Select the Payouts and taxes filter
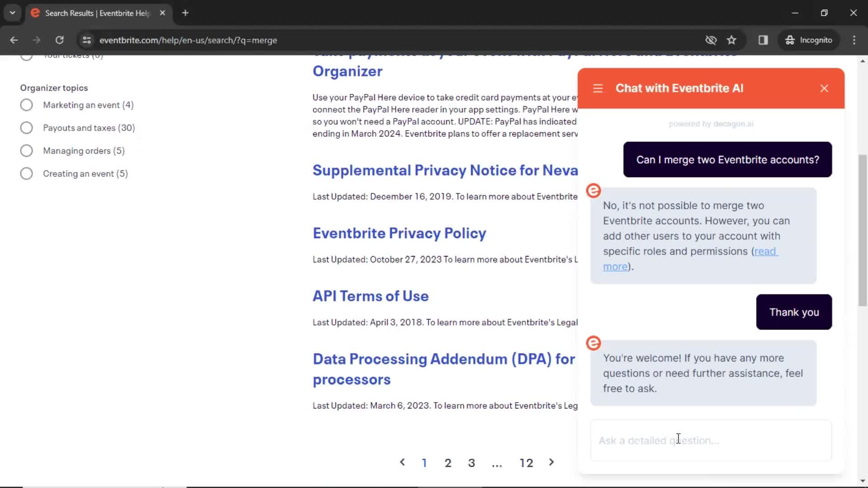Viewport: 868px width, 488px height. pyautogui.click(x=27, y=128)
